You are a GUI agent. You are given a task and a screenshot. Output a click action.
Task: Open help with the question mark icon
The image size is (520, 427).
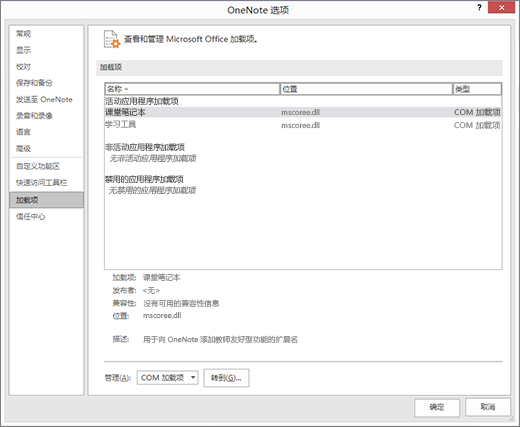pos(479,8)
